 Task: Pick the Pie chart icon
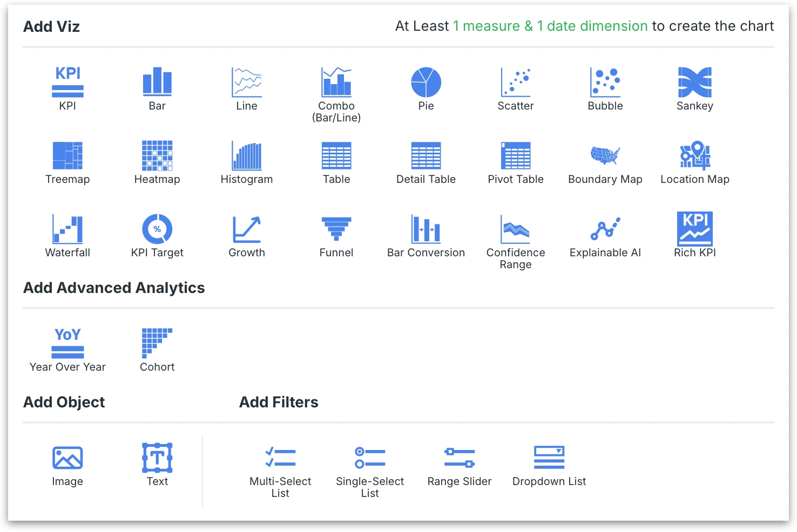click(426, 83)
